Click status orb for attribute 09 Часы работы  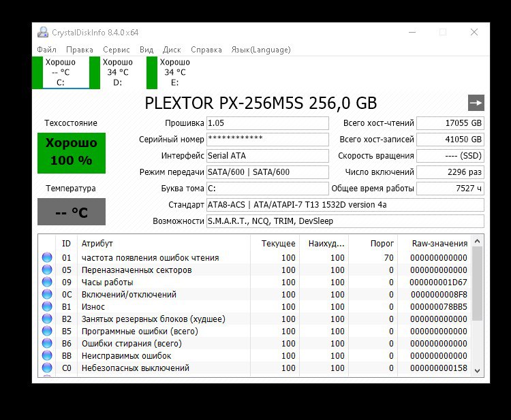(x=47, y=282)
